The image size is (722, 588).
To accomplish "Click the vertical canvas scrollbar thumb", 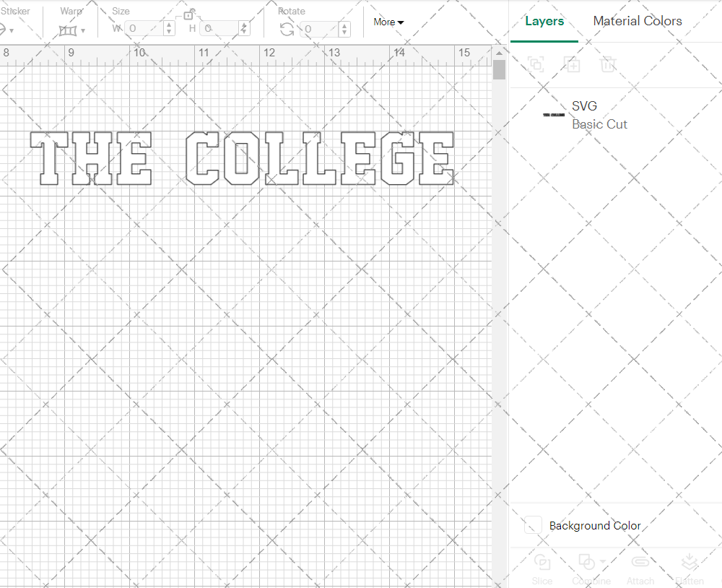I will pos(499,70).
